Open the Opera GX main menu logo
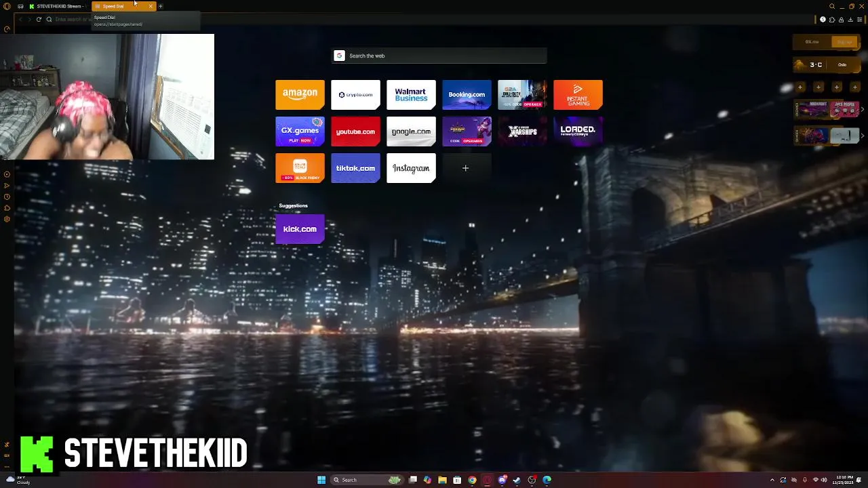868x488 pixels. coord(7,6)
